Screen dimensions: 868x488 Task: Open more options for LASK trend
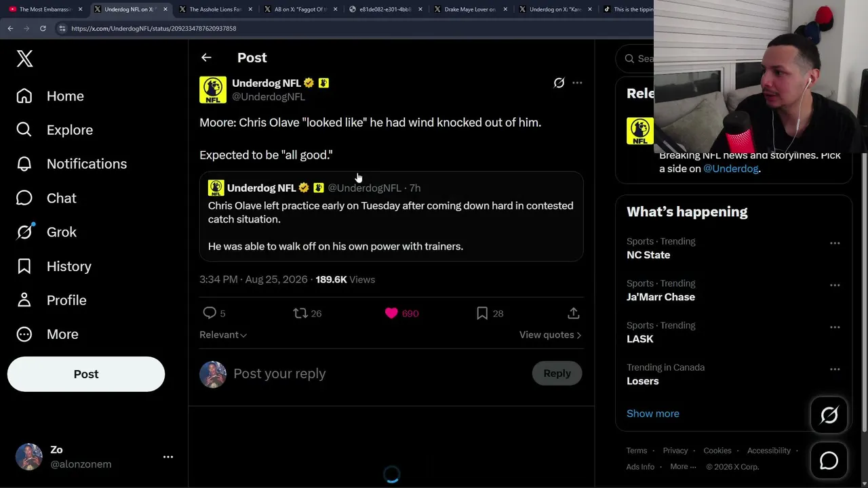pos(835,327)
